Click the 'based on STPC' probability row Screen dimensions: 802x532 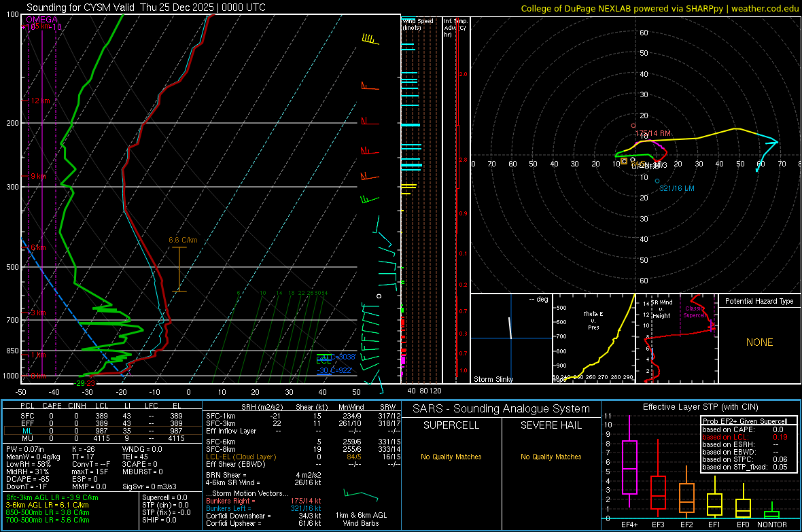coord(745,459)
